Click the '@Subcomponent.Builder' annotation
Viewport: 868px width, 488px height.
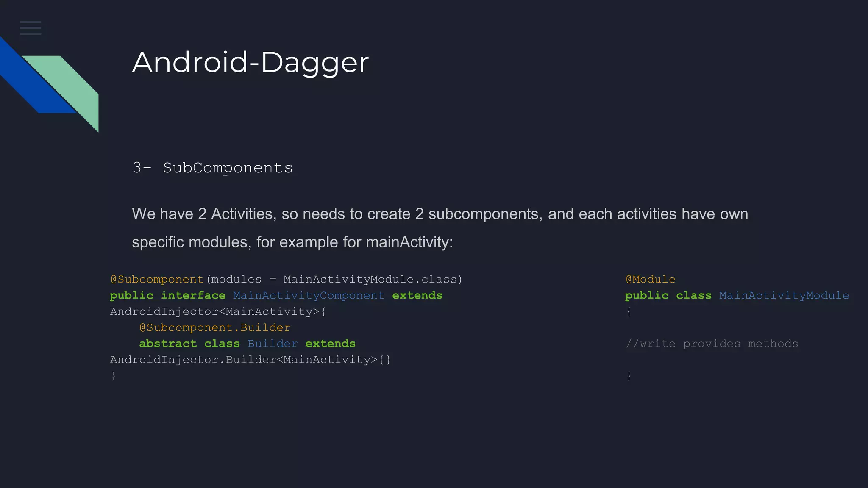click(215, 328)
